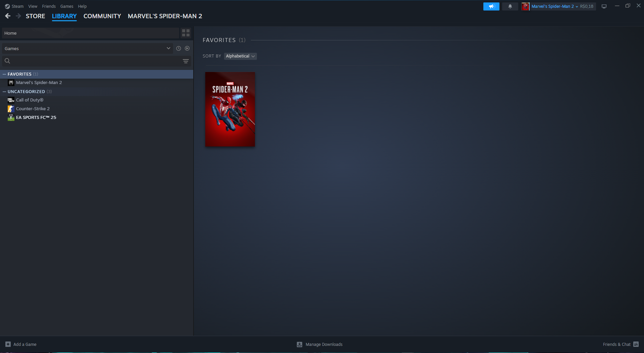Maximize or restore the Steam window
Viewport: 644px width, 353px height.
628,6
